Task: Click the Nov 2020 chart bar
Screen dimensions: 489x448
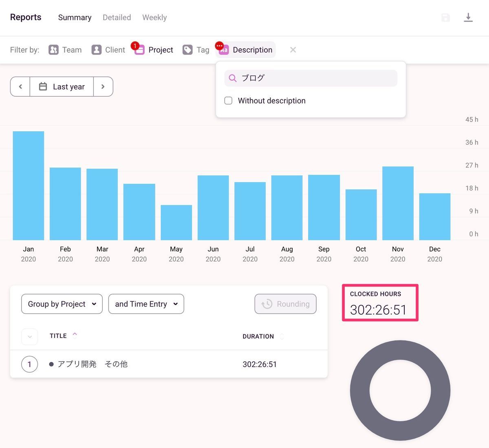Action: [398, 203]
